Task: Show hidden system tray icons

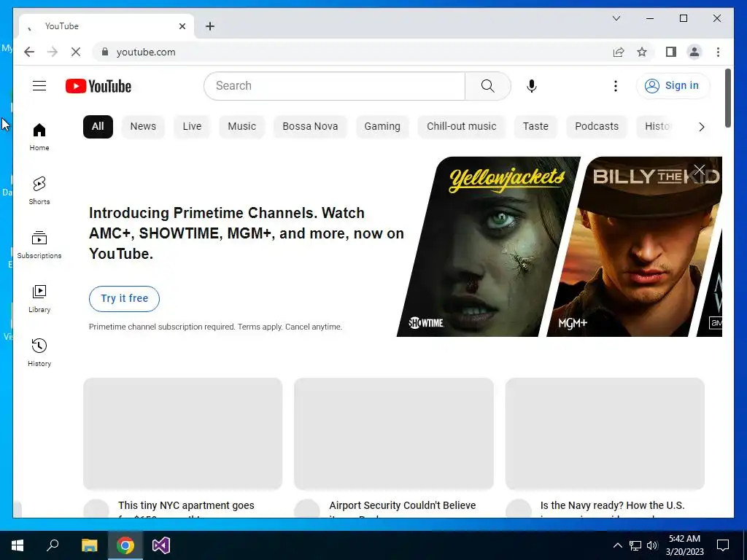Action: tap(617, 545)
